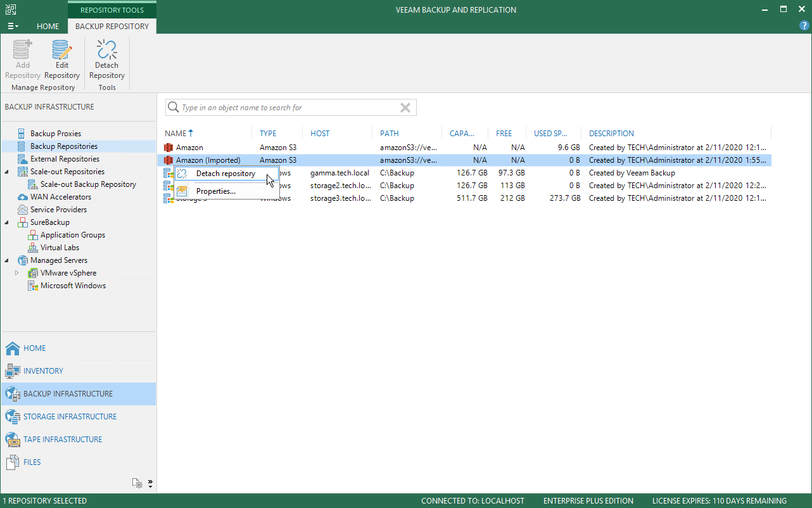Open the Storage Infrastructure view
The height and width of the screenshot is (508, 812).
click(79, 417)
